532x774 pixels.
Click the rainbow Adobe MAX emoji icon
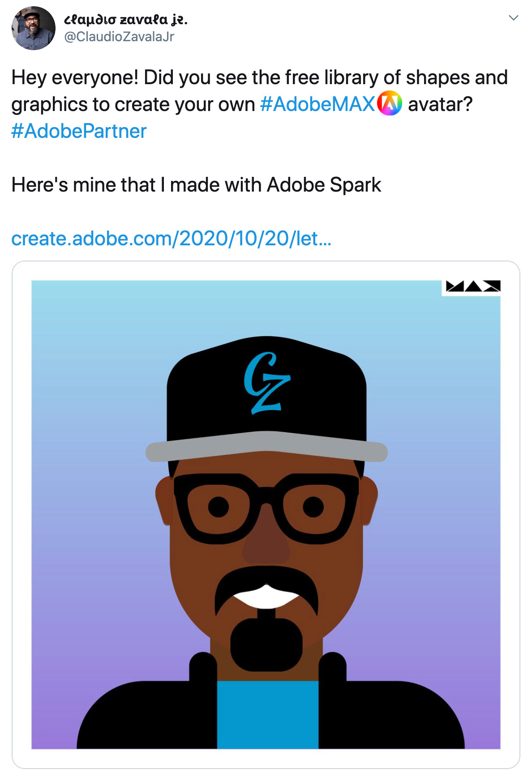tap(390, 103)
